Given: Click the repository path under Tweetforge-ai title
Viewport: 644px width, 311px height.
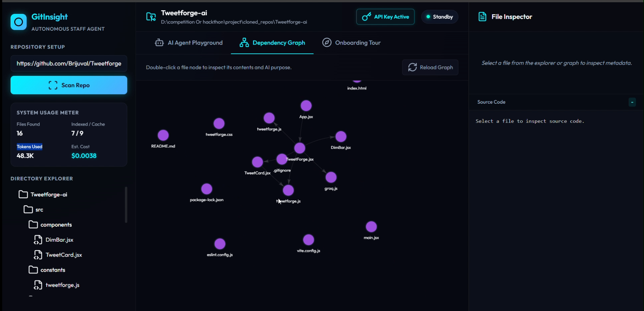Looking at the screenshot, I should 234,22.
